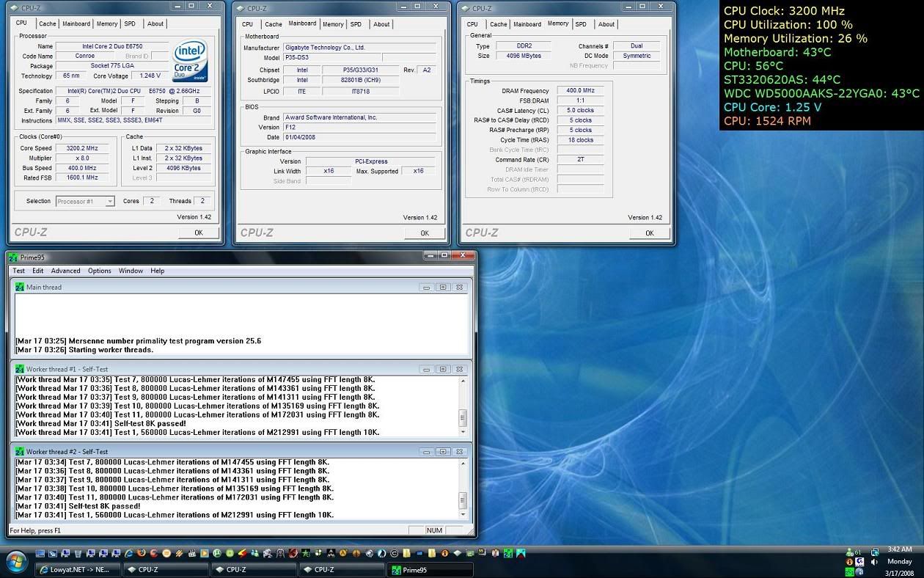Click the Internet Explorer quick launch icon
The width and height of the screenshot is (924, 578).
point(128,553)
